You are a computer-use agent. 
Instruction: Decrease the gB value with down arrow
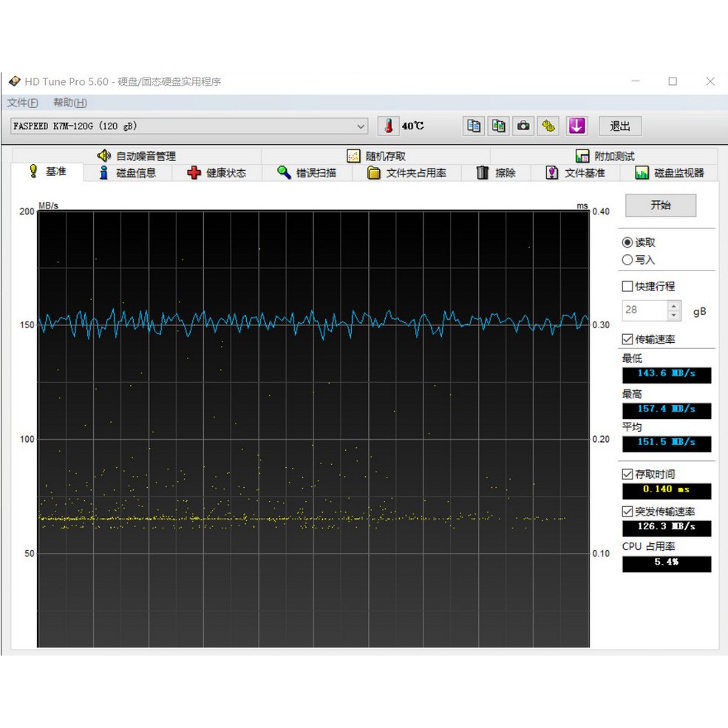[673, 316]
